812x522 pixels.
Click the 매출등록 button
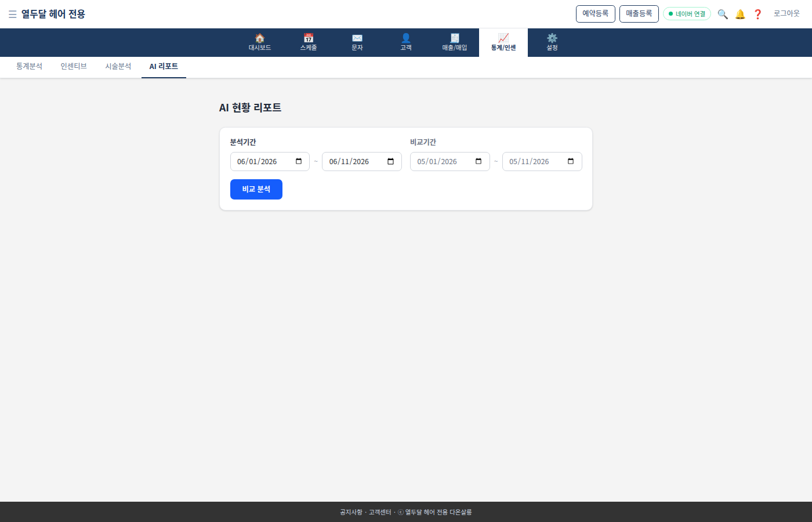[639, 14]
